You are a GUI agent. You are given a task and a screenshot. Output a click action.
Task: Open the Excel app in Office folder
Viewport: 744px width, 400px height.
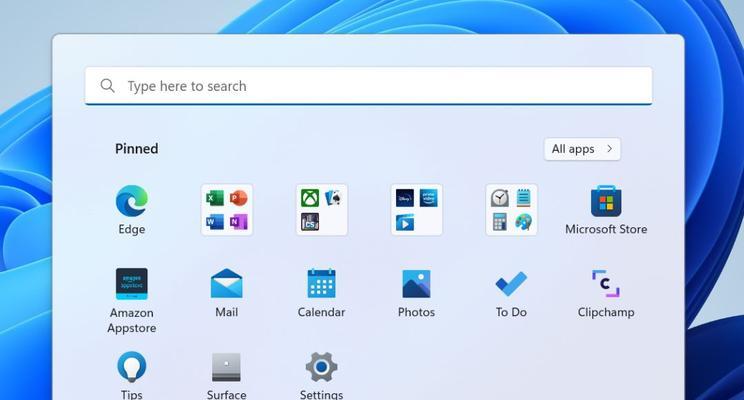[215, 198]
